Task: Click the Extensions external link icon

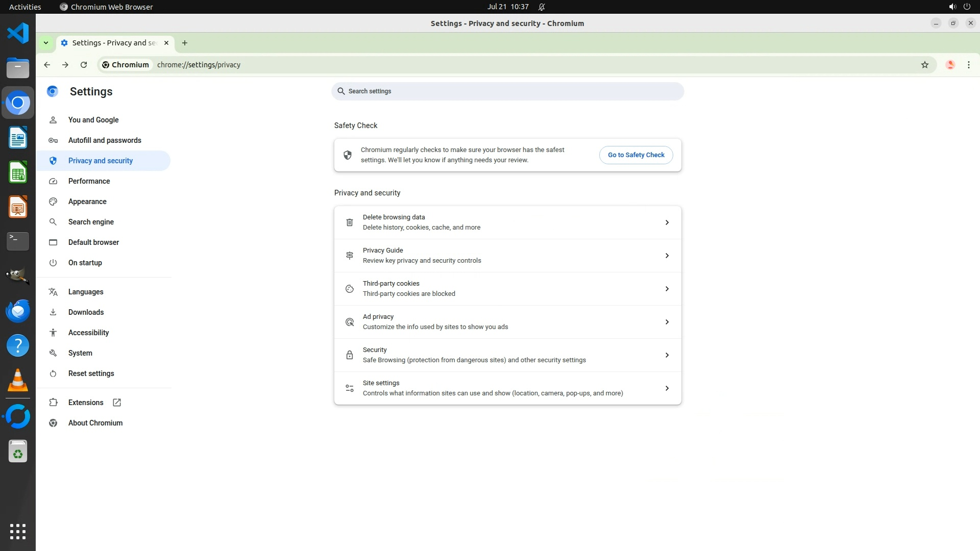Action: tap(117, 403)
